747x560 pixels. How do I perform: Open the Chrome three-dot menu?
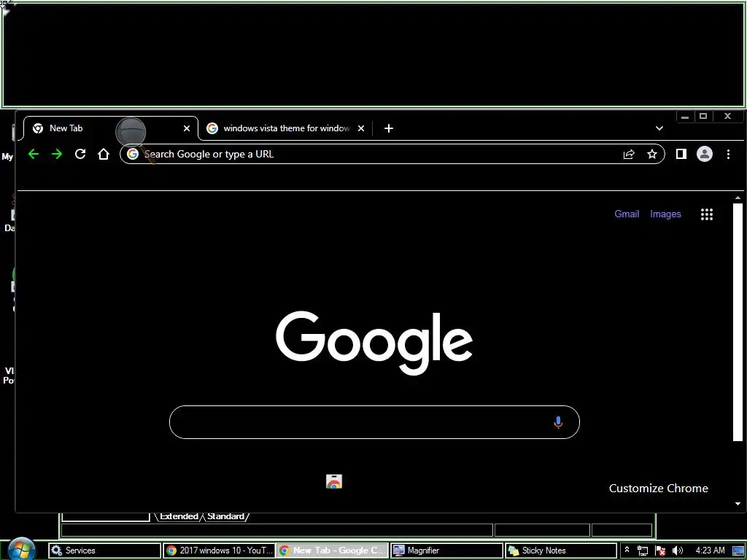coord(728,154)
